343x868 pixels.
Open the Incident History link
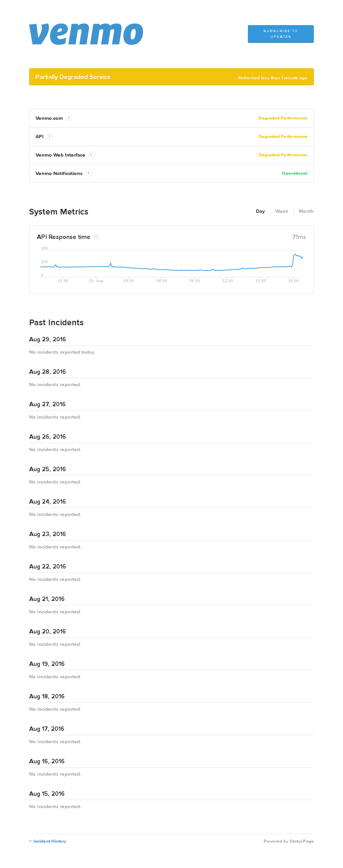click(48, 841)
